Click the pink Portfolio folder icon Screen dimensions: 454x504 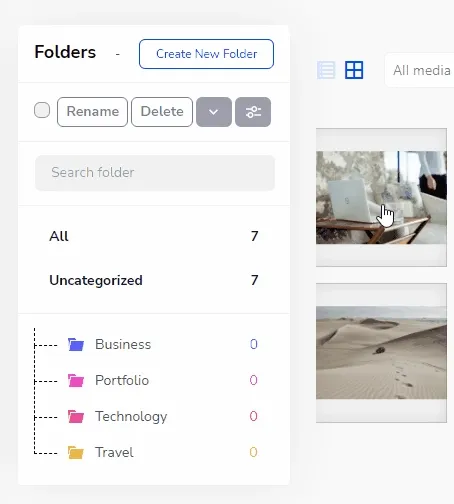pos(76,380)
